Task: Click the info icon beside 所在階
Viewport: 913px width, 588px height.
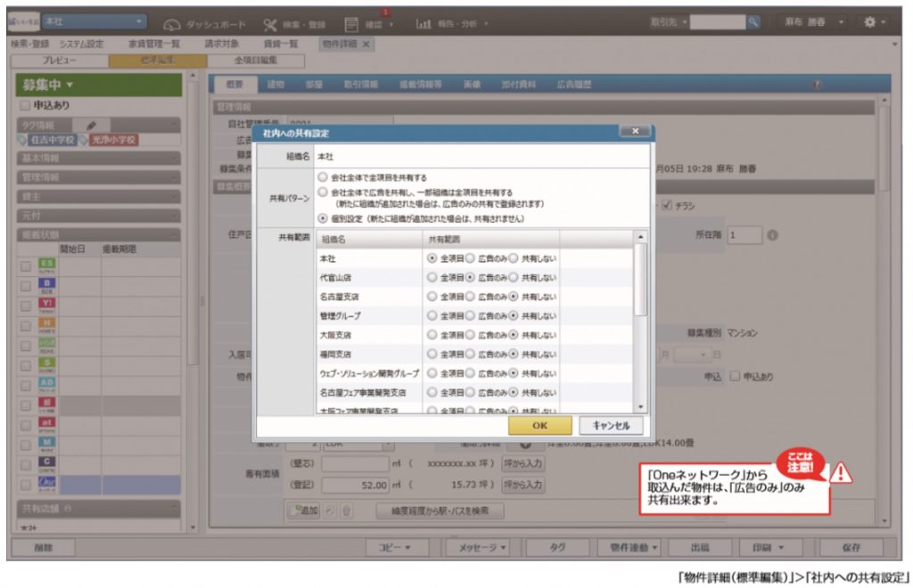Action: coord(772,235)
